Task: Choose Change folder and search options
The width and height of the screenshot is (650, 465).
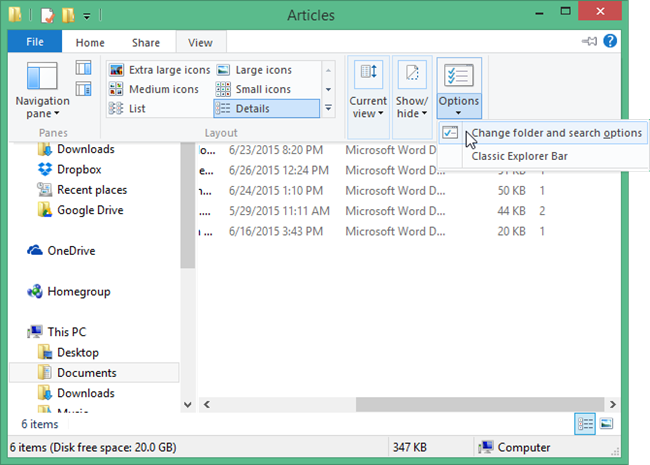Action: tap(543, 133)
